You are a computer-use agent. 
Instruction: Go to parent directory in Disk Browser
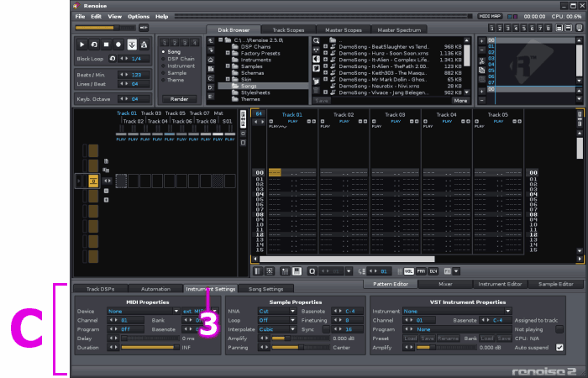[211, 40]
